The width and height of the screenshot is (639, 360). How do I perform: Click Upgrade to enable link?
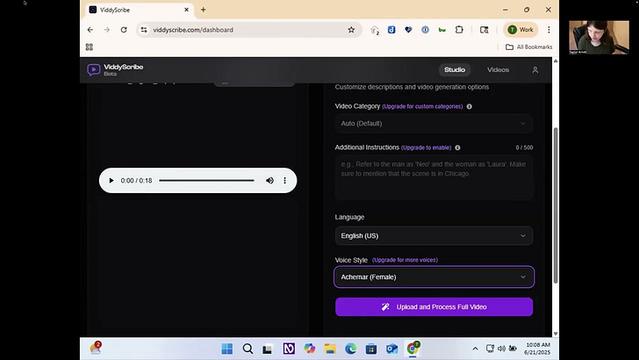[426, 148]
